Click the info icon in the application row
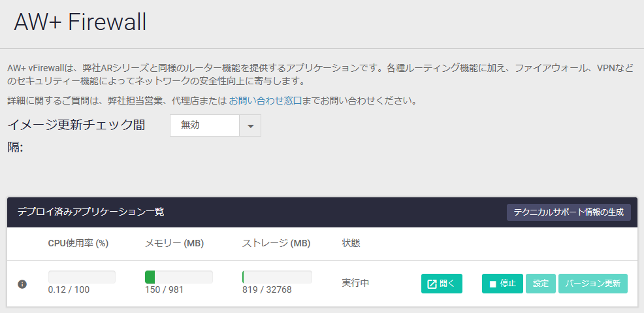Screen dimensions: 644x313 22,284
